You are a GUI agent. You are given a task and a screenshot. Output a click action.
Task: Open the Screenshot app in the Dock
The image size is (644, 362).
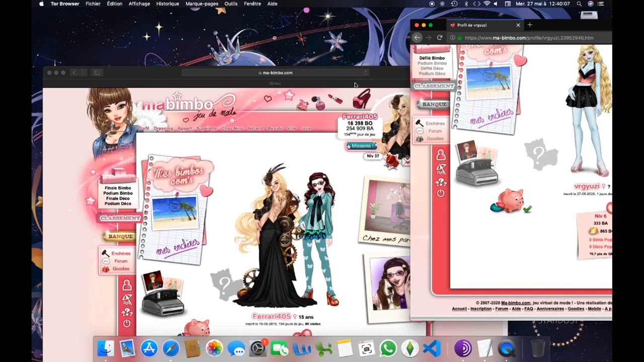[x=366, y=348]
